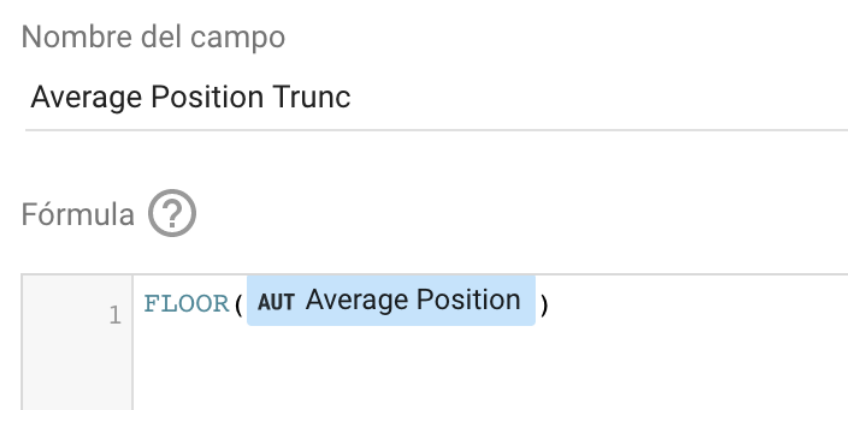
Task: Click line number 1 in the gutter
Action: pos(115,315)
